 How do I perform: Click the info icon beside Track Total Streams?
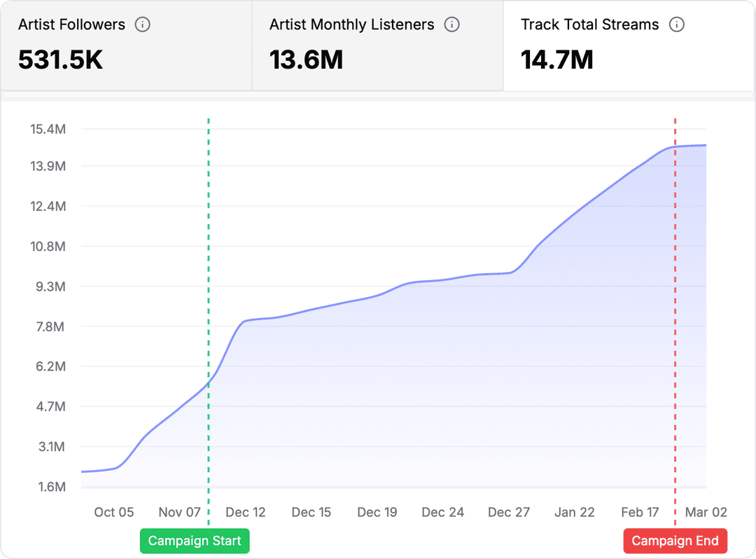pos(676,24)
